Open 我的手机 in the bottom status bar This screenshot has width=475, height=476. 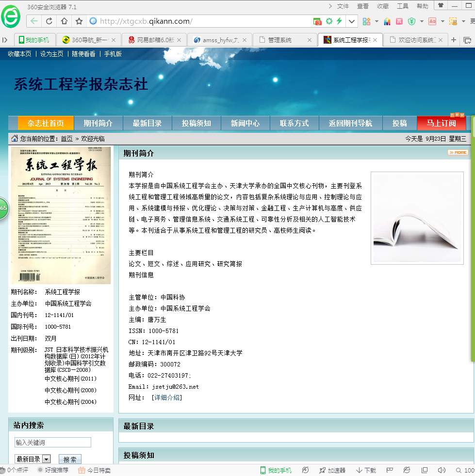pyautogui.click(x=276, y=470)
